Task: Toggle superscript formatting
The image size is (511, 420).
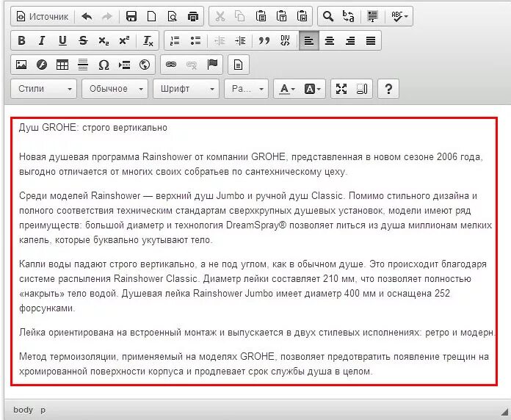Action: [x=124, y=40]
